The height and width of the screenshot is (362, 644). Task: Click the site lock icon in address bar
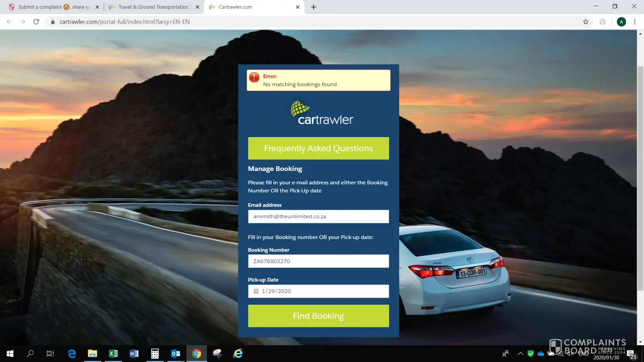coord(53,22)
